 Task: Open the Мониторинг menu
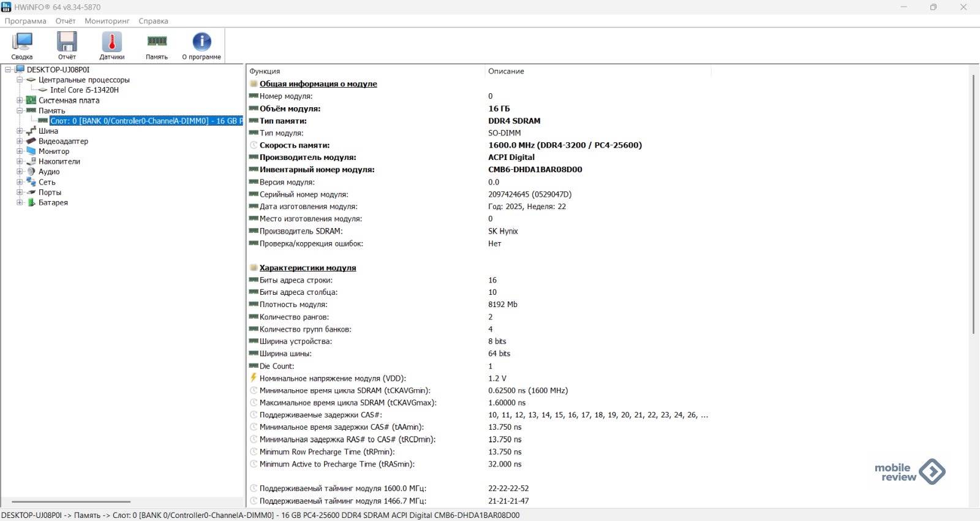pyautogui.click(x=107, y=21)
